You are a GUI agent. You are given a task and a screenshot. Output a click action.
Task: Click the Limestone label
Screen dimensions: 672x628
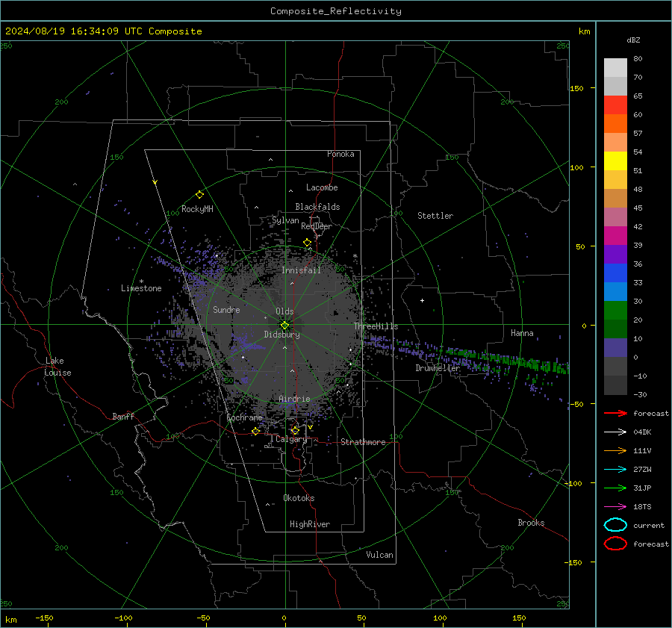pyautogui.click(x=141, y=288)
